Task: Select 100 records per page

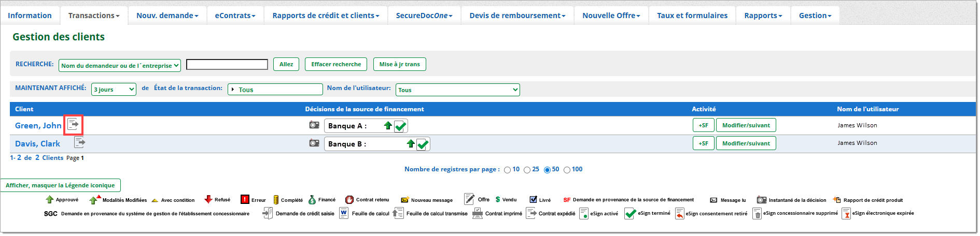Action: tap(567, 170)
